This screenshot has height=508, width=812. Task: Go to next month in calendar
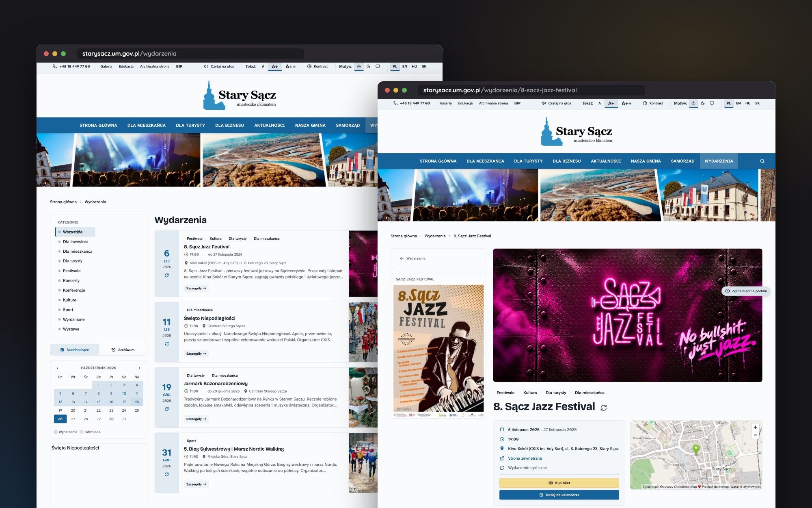pos(140,368)
